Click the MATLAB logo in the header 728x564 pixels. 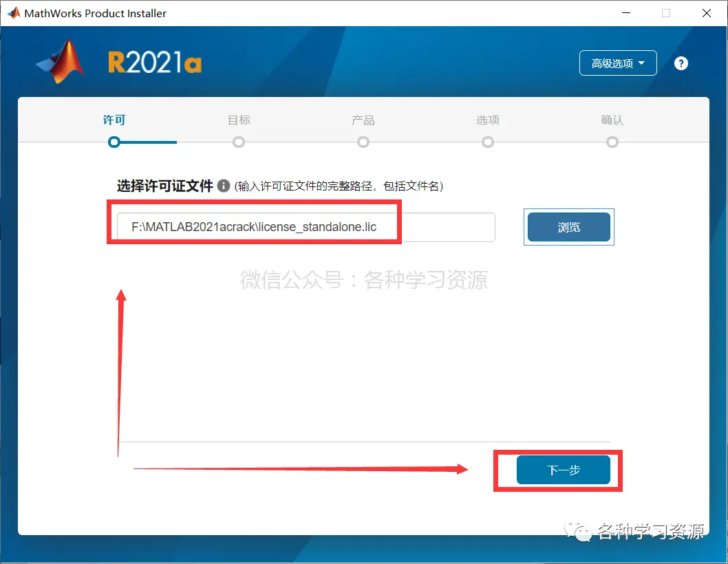(x=61, y=62)
